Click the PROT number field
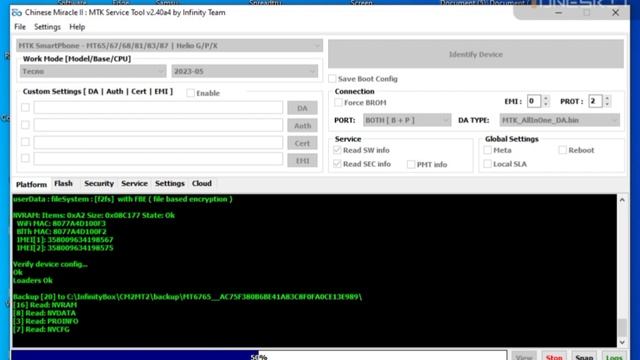This screenshot has width=640, height=360. [595, 101]
